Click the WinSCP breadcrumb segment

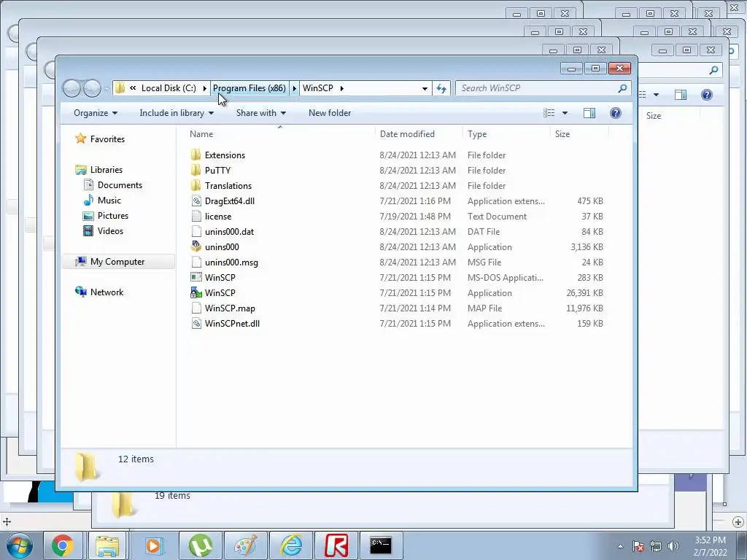(318, 88)
